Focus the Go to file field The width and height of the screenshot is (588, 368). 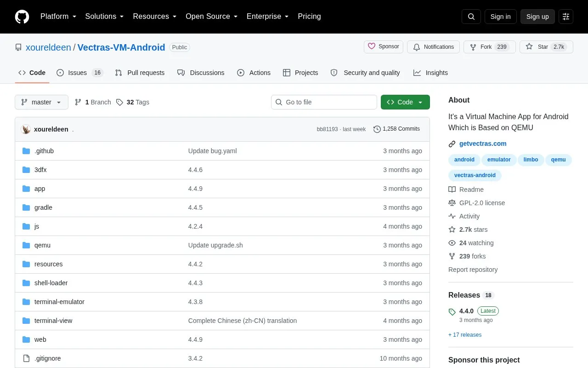(324, 102)
